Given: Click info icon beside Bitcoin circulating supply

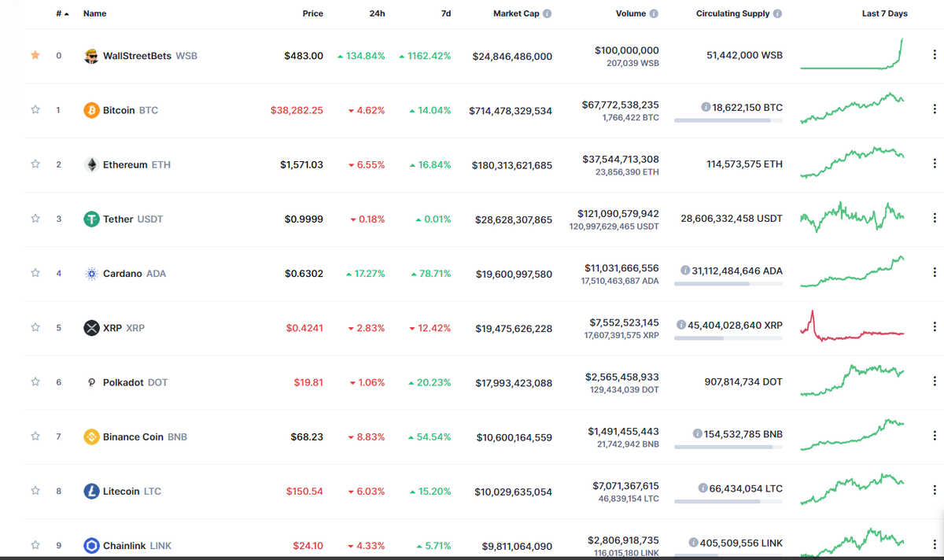Looking at the screenshot, I should (706, 107).
